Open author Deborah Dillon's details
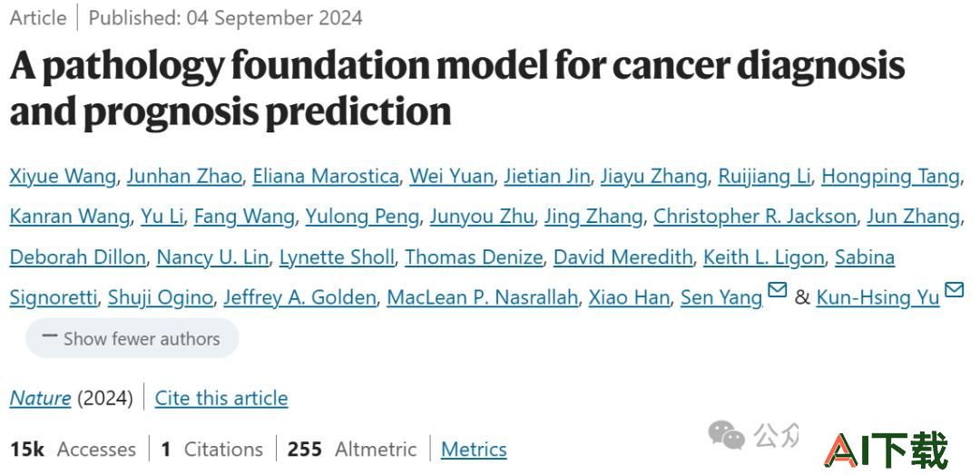Image resolution: width=980 pixels, height=475 pixels. pos(77,257)
